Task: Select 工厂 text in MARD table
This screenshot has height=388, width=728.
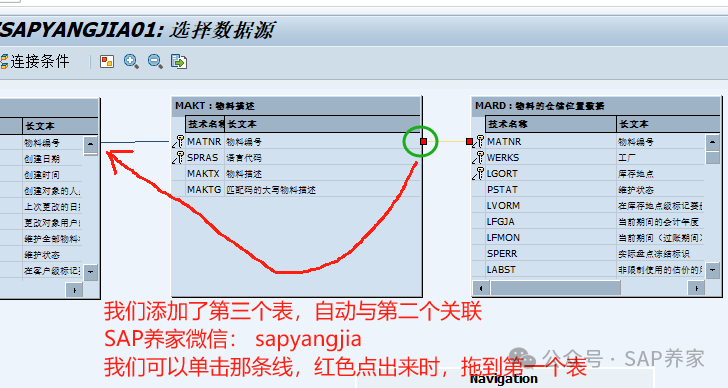Action: (627, 158)
